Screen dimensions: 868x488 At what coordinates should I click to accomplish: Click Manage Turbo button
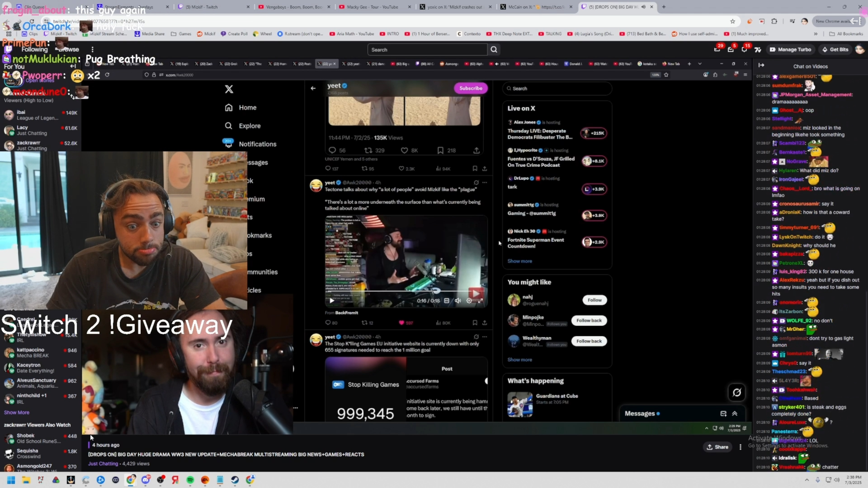click(790, 49)
